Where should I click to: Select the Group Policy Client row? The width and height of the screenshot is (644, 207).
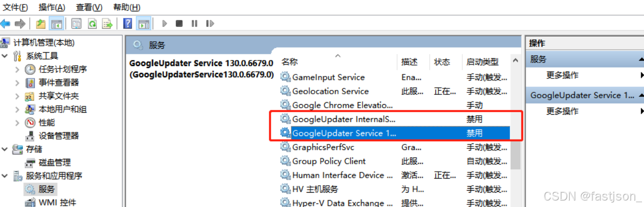[394, 161]
